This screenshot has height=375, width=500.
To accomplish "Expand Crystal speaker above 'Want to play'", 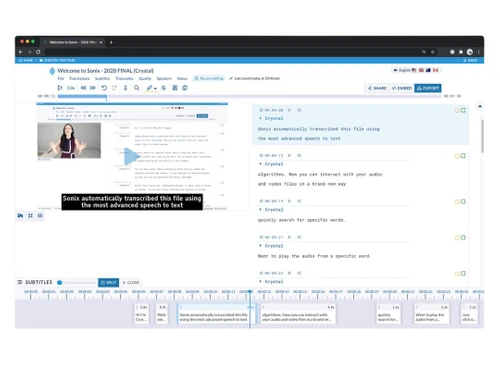I will point(271,246).
